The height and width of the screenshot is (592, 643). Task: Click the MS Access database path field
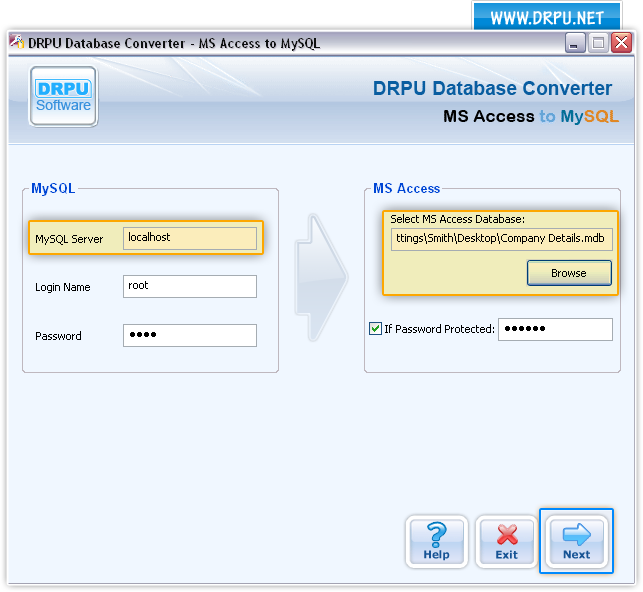[502, 239]
